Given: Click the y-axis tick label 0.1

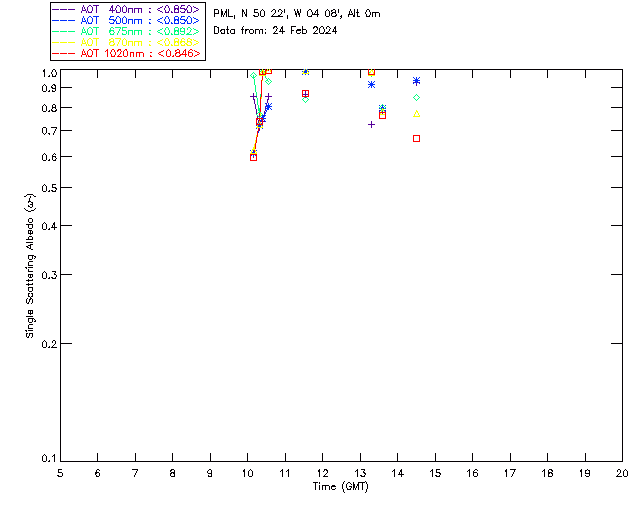Looking at the screenshot, I should [49, 459].
